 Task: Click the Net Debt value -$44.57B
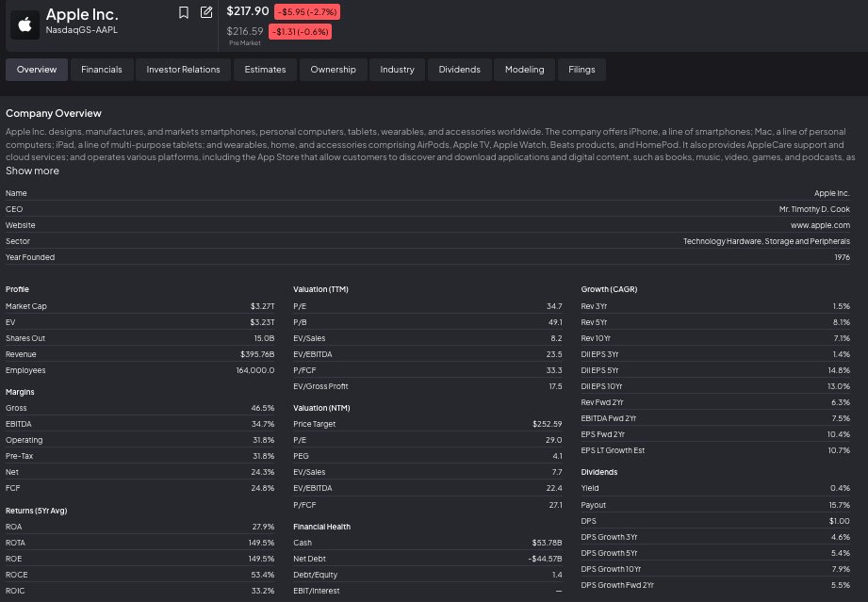pyautogui.click(x=545, y=559)
